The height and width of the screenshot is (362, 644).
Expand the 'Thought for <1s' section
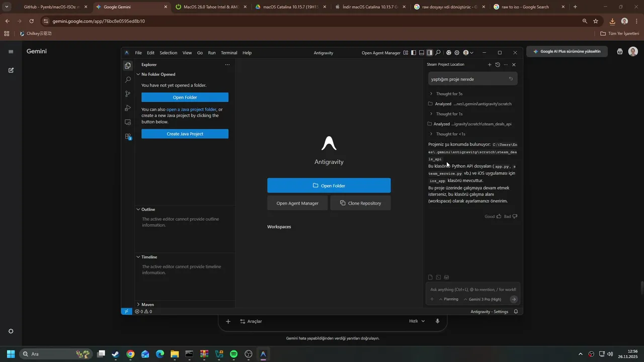tap(447, 134)
